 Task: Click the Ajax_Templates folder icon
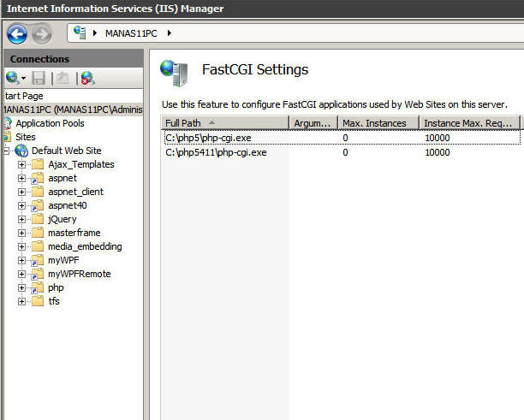click(x=38, y=164)
